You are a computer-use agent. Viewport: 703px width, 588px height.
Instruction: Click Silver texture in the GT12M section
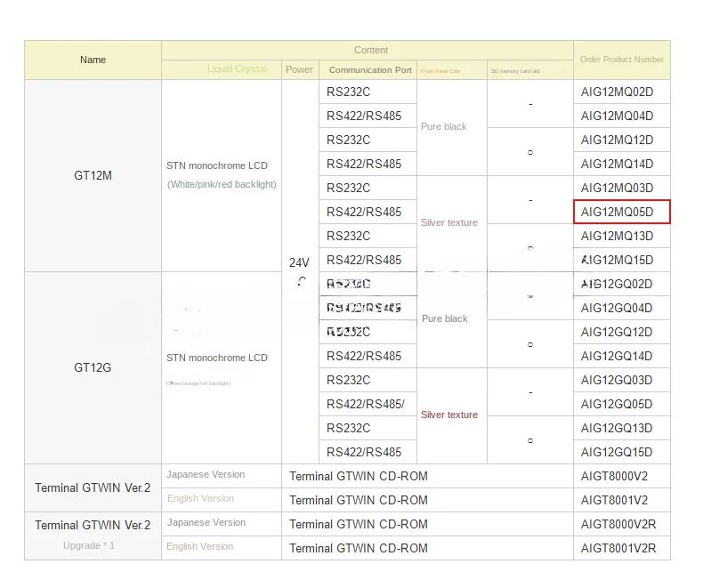coord(449,222)
